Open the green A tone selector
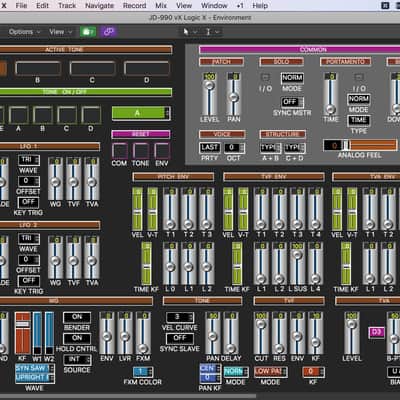The height and width of the screenshot is (400, 400). click(141, 113)
